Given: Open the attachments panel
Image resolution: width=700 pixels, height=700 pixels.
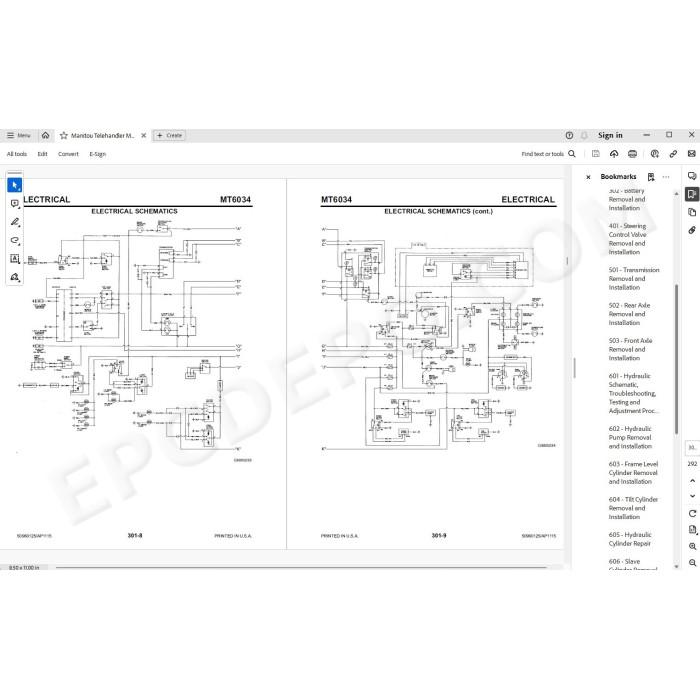Looking at the screenshot, I should 692,230.
